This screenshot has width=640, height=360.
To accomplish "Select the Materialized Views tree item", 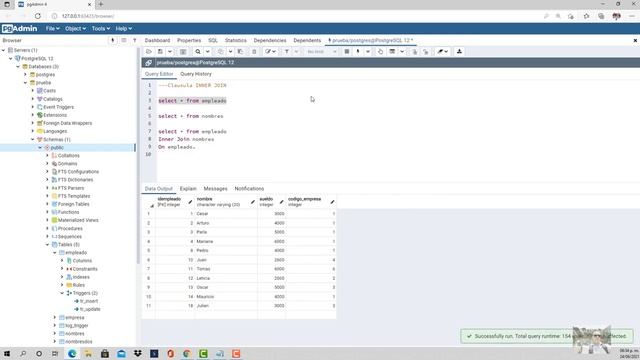I will tap(78, 220).
